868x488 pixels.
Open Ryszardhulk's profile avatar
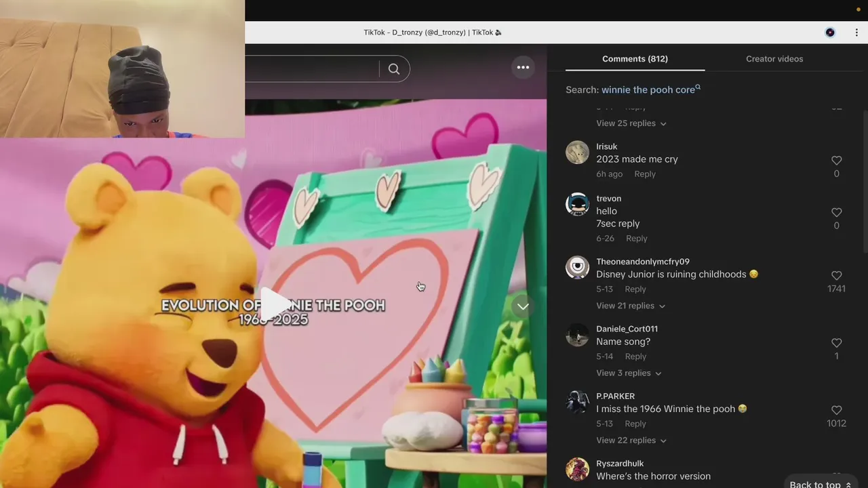click(x=578, y=469)
